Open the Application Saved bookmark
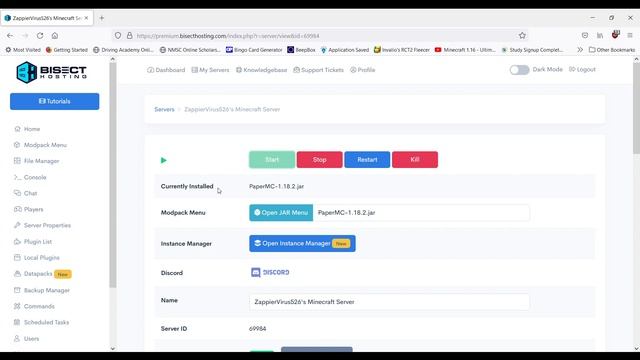640x360 pixels. point(345,50)
